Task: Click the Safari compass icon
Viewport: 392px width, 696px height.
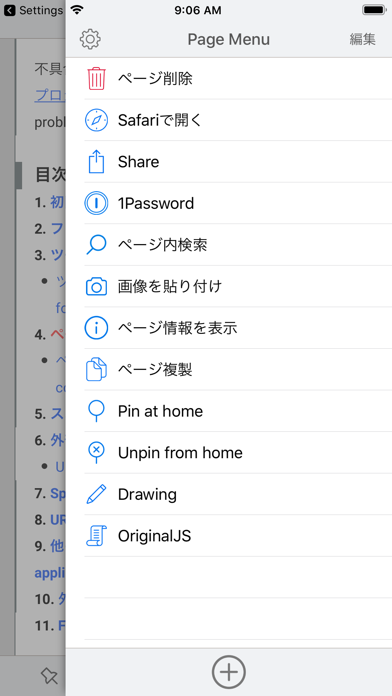Action: 96,120
